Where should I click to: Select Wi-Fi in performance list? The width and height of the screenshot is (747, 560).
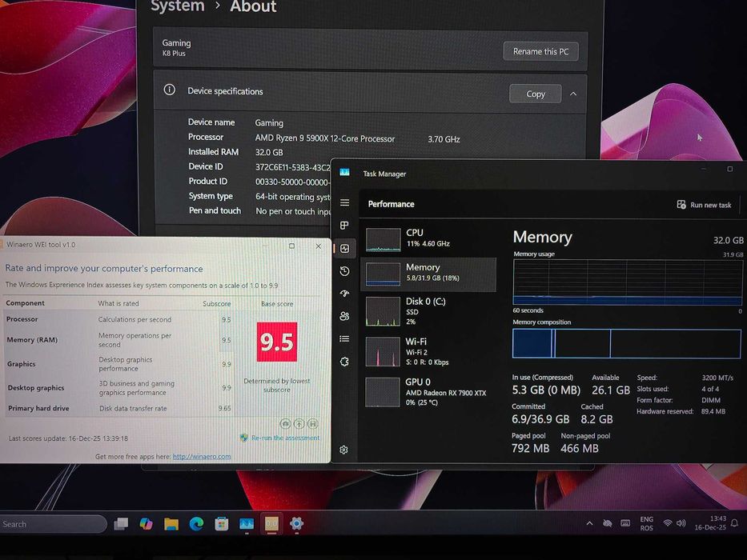click(x=429, y=351)
